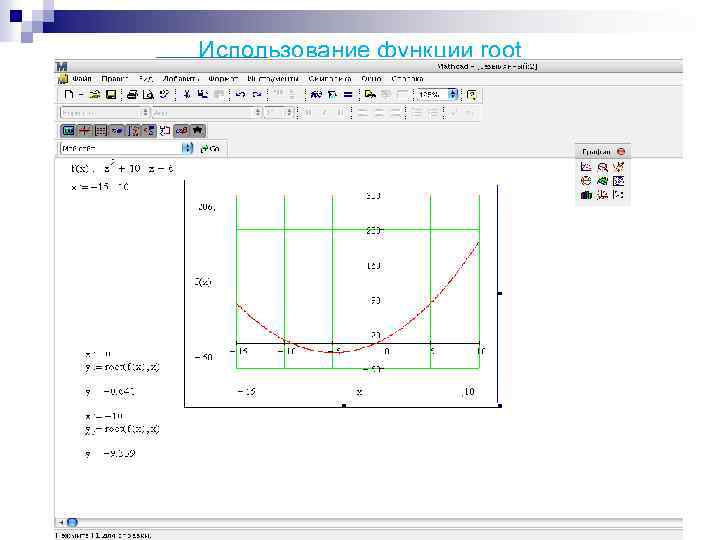Open the Символика menu
This screenshot has width=720, height=540.
[x=330, y=79]
